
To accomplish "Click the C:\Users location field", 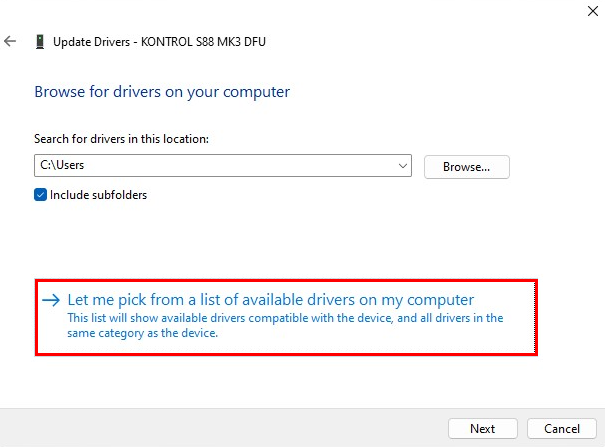I will [x=223, y=166].
